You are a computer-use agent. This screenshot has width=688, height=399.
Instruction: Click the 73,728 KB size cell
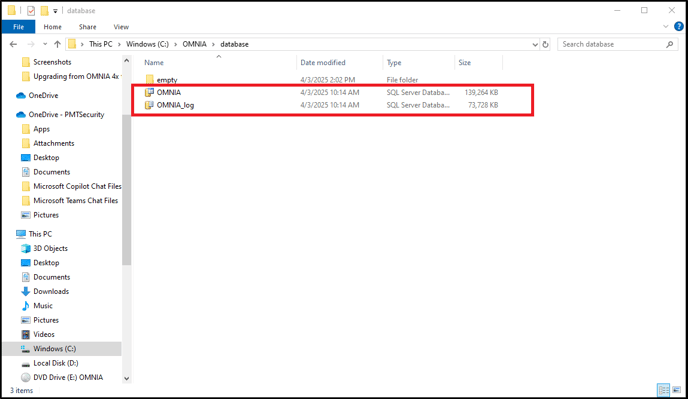click(483, 105)
